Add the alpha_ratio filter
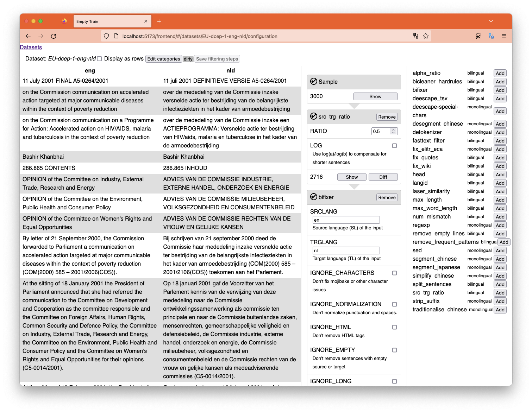The height and width of the screenshot is (412, 532). coord(500,73)
